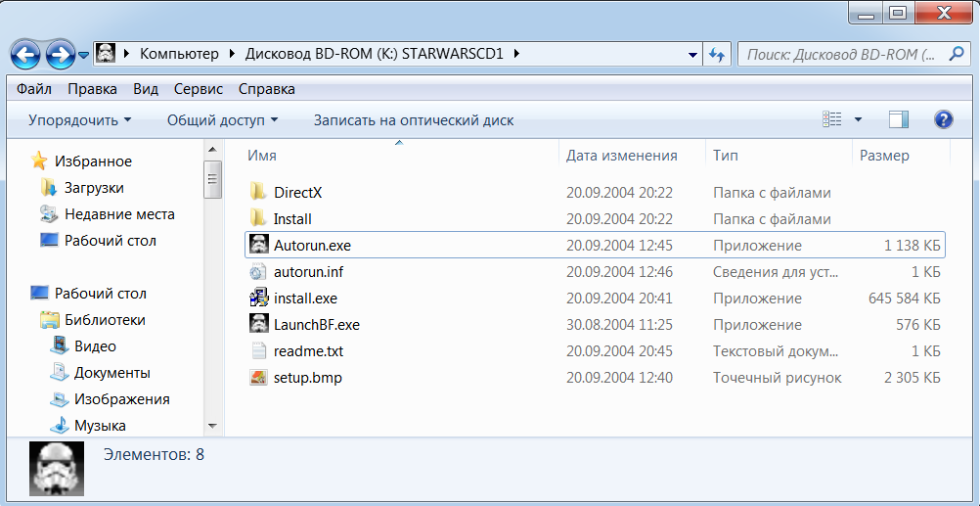This screenshot has height=506, width=980.
Task: Expand the Упорядочить dropdown
Action: pos(79,120)
